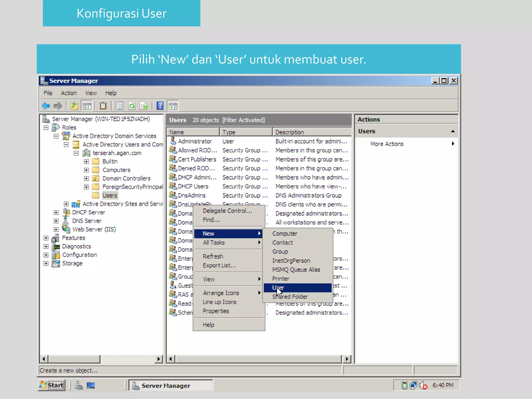532x399 pixels.
Task: Expand the Domain Controllers node
Action: coord(87,179)
